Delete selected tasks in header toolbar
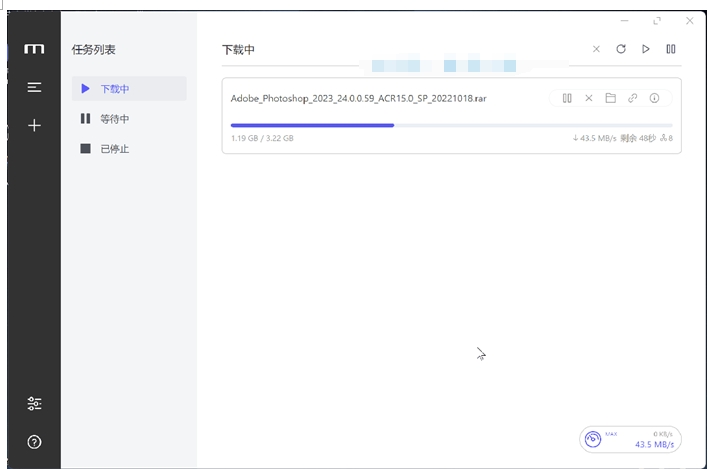 [596, 49]
